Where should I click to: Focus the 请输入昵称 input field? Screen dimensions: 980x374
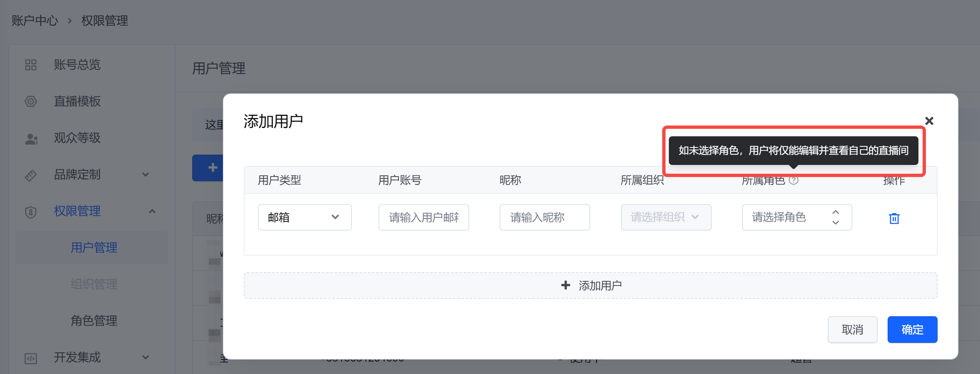[x=545, y=217]
